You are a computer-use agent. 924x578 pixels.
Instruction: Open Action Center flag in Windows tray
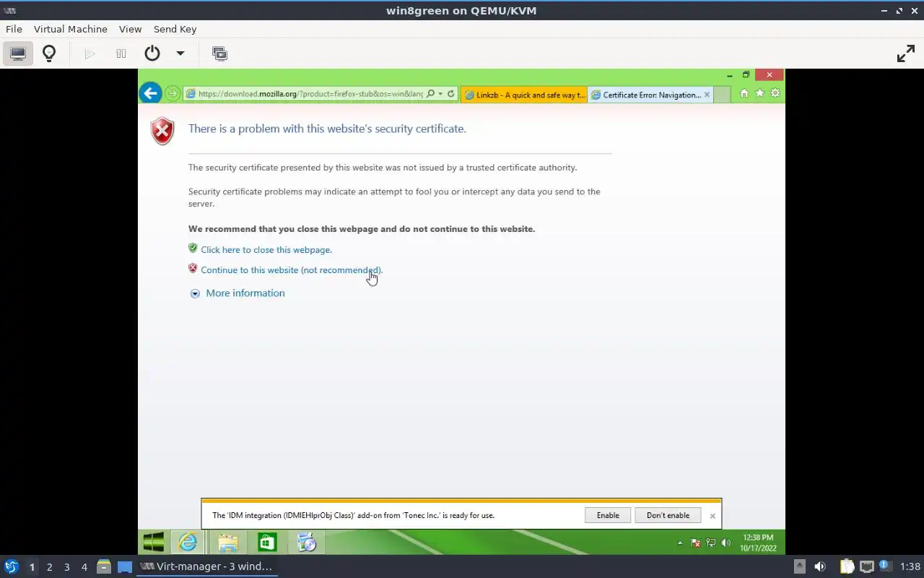click(x=696, y=543)
